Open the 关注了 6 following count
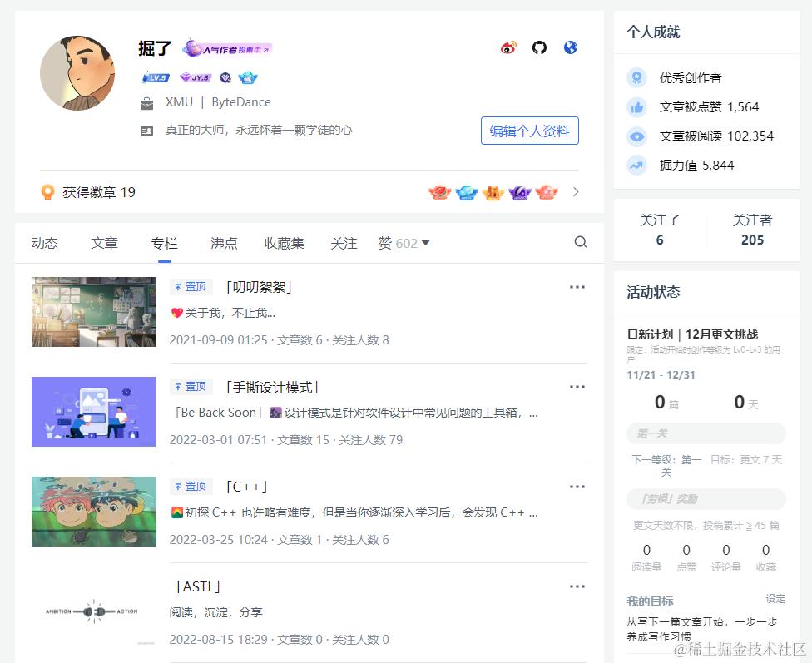The width and height of the screenshot is (812, 663). [x=659, y=230]
